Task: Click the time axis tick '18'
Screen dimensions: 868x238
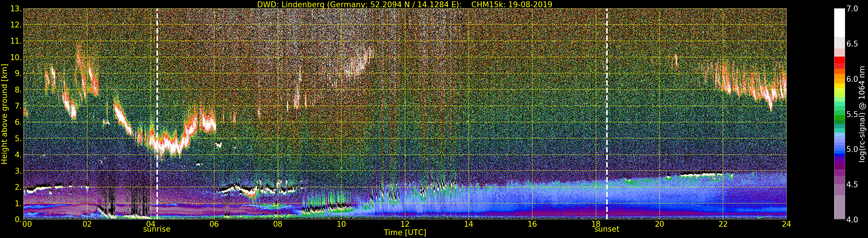Action: (596, 224)
